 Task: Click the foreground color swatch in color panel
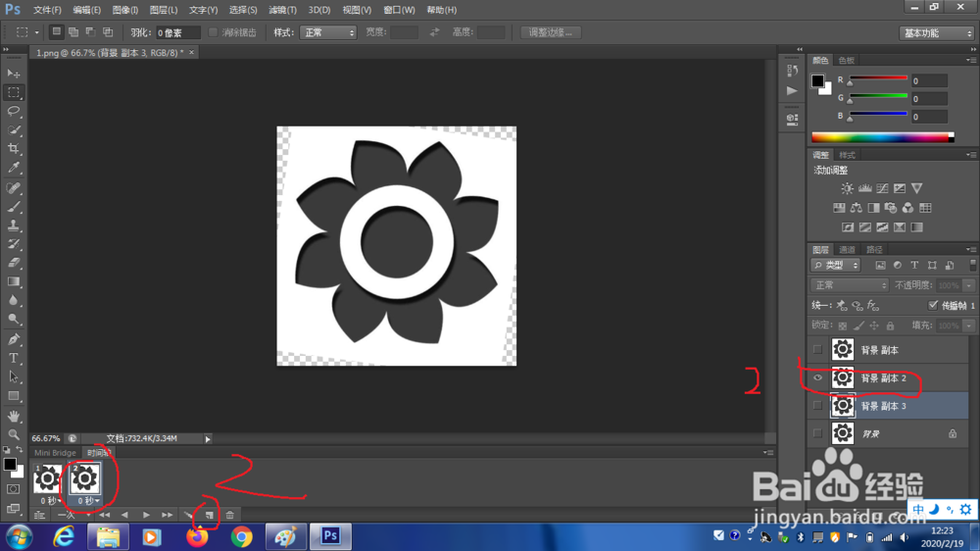pyautogui.click(x=817, y=80)
